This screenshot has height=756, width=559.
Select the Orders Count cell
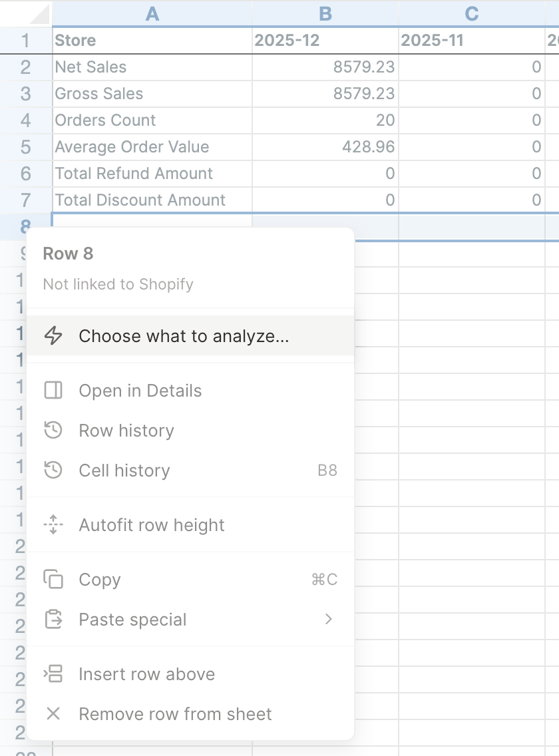(152, 120)
